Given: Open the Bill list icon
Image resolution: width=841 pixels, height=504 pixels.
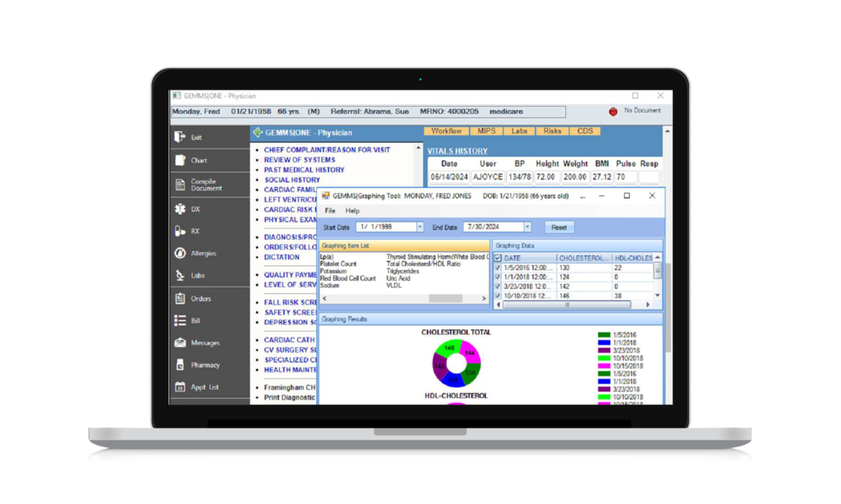Looking at the screenshot, I should pyautogui.click(x=180, y=321).
